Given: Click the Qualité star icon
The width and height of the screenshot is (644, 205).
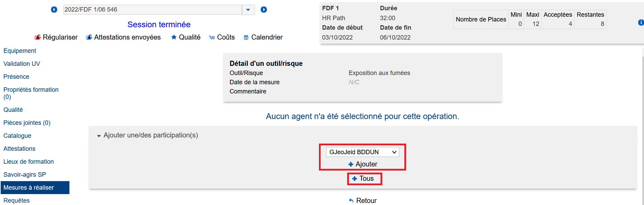Looking at the screenshot, I should [x=174, y=37].
